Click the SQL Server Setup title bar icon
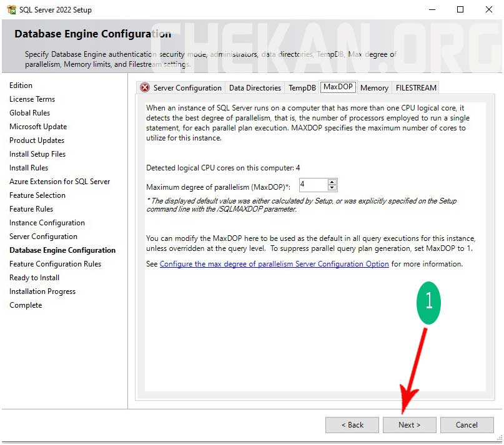The image size is (504, 445). coord(12,9)
